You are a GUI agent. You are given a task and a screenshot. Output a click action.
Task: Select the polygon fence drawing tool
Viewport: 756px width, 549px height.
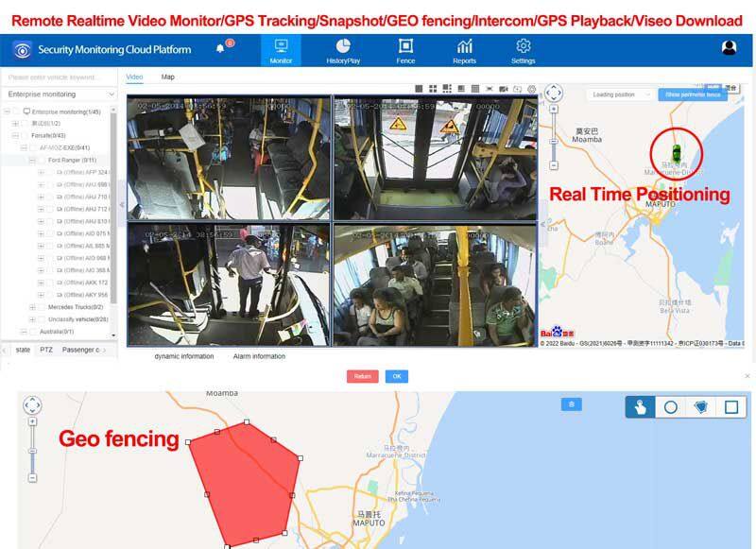(x=700, y=407)
